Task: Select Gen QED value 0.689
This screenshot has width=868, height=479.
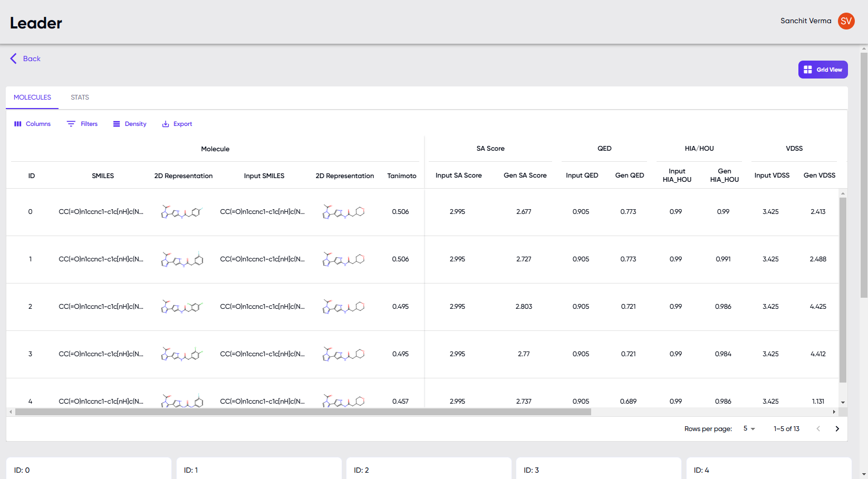Action: pyautogui.click(x=628, y=402)
